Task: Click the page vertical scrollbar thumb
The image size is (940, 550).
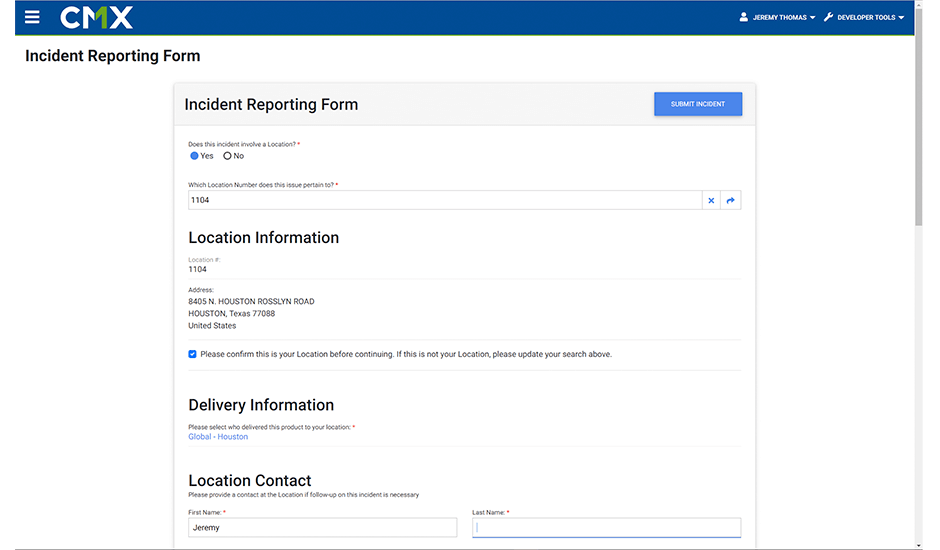Action: (919, 117)
